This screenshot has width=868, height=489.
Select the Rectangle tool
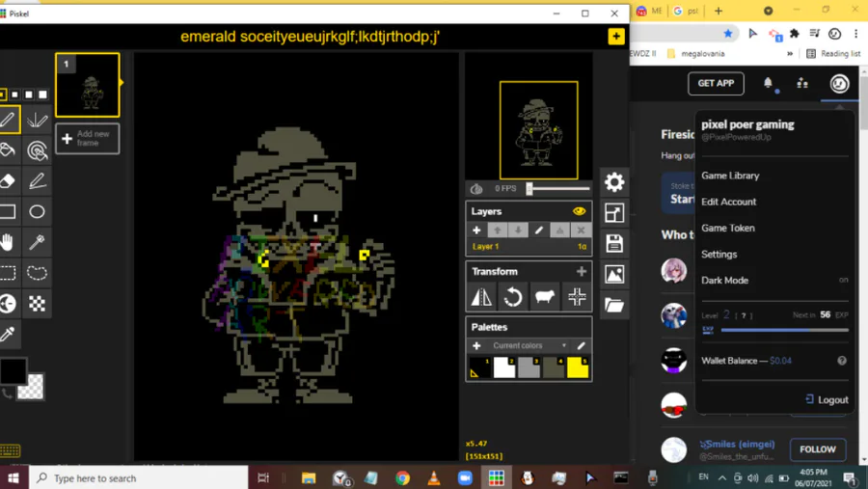tap(9, 211)
